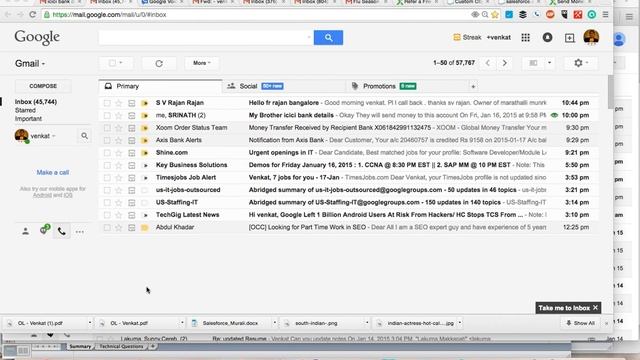Open the More actions dropdown
The width and height of the screenshot is (640, 360).
[x=202, y=63]
